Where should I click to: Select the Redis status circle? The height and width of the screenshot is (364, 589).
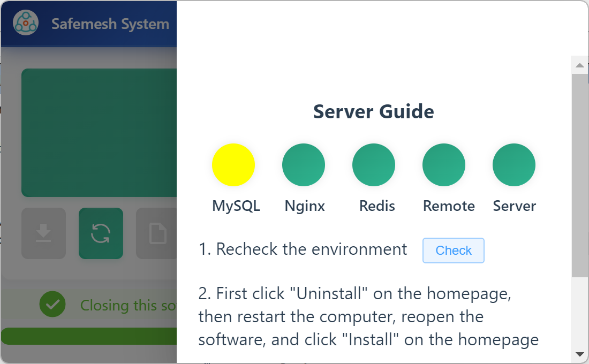(x=374, y=165)
